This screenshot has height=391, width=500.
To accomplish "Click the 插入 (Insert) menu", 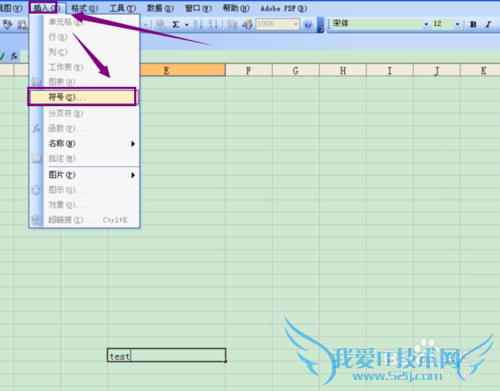I will coord(46,8).
